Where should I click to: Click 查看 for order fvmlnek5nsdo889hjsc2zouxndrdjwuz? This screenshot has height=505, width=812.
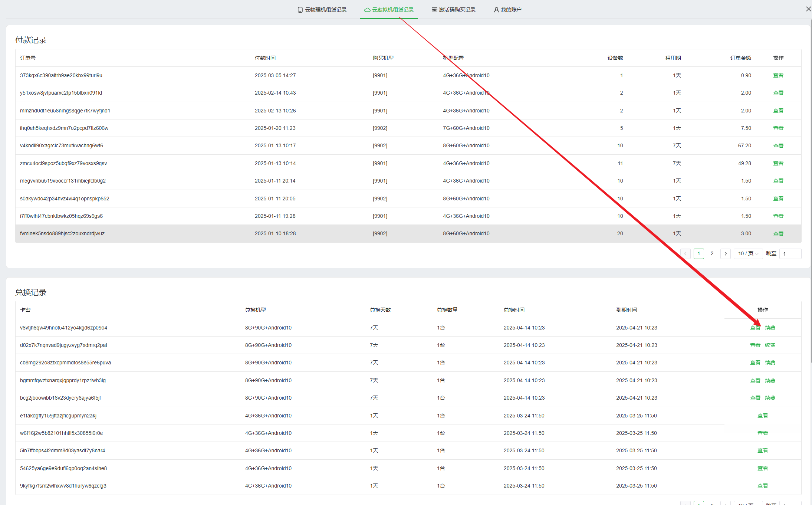778,234
